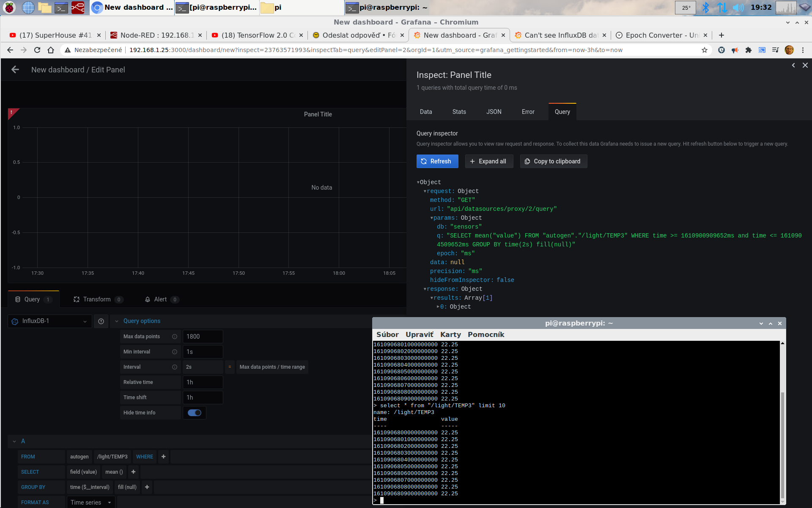Switch to the Stats inspector tab
Viewport: 812px width, 508px height.
pyautogui.click(x=459, y=112)
